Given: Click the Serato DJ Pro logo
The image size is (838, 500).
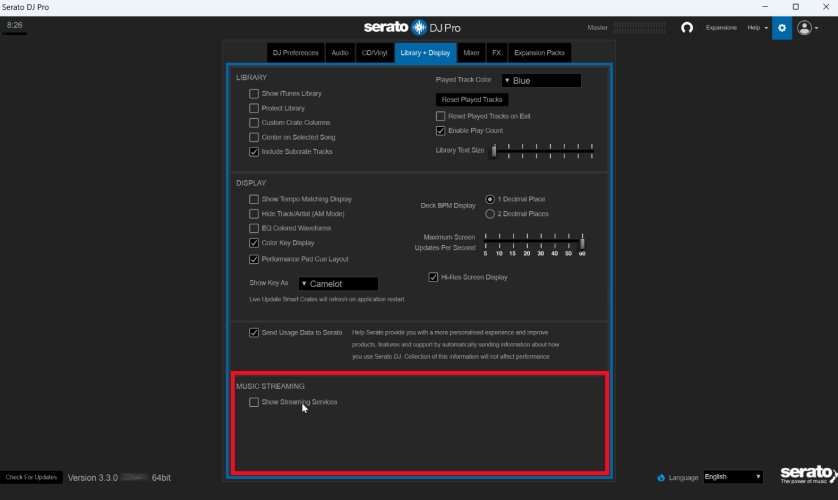Looking at the screenshot, I should (x=412, y=27).
